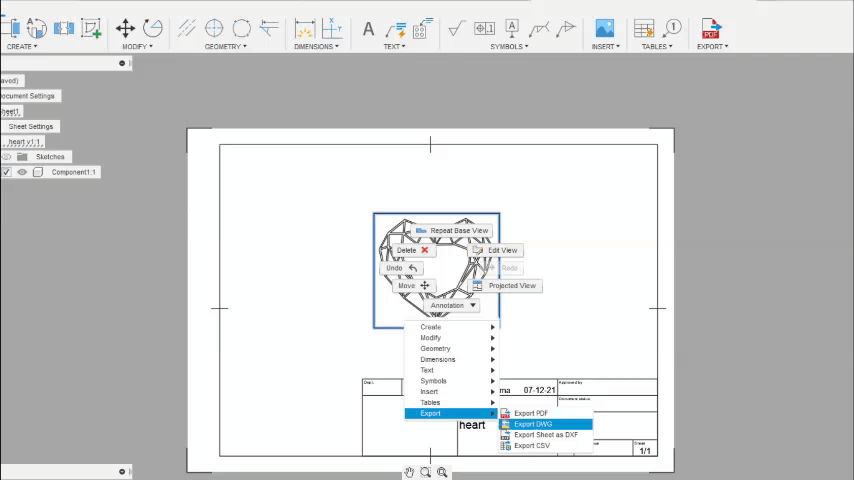Open the Create context submenu
The height and width of the screenshot is (480, 854).
click(x=452, y=327)
